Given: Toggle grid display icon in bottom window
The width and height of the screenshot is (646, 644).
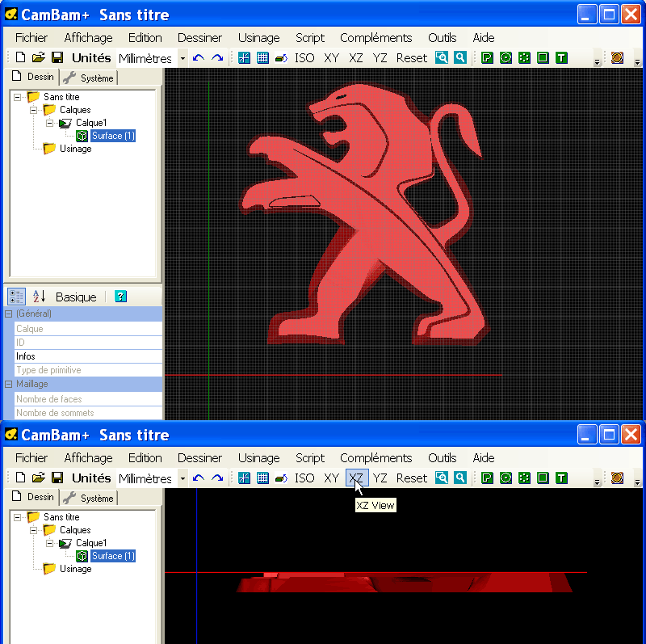Looking at the screenshot, I should 262,478.
